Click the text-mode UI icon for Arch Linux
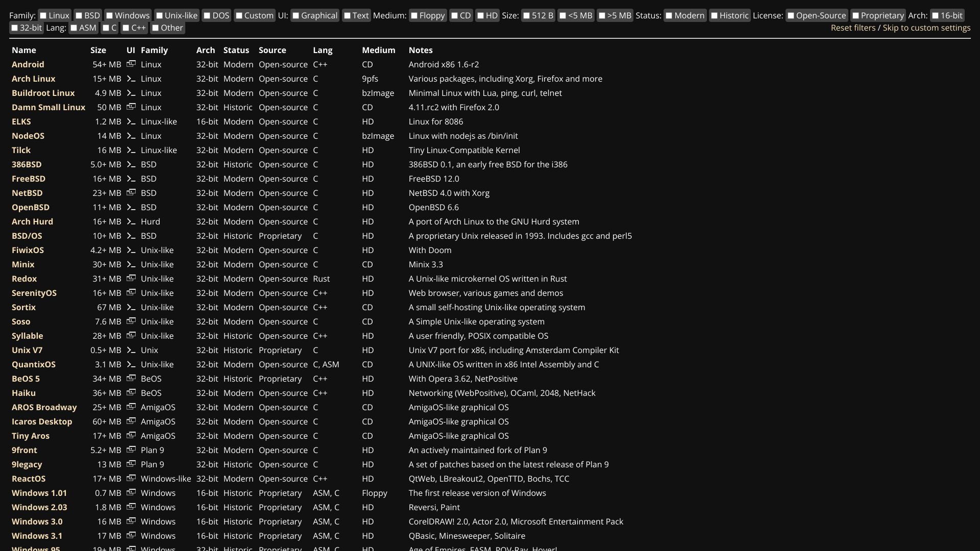 (131, 79)
